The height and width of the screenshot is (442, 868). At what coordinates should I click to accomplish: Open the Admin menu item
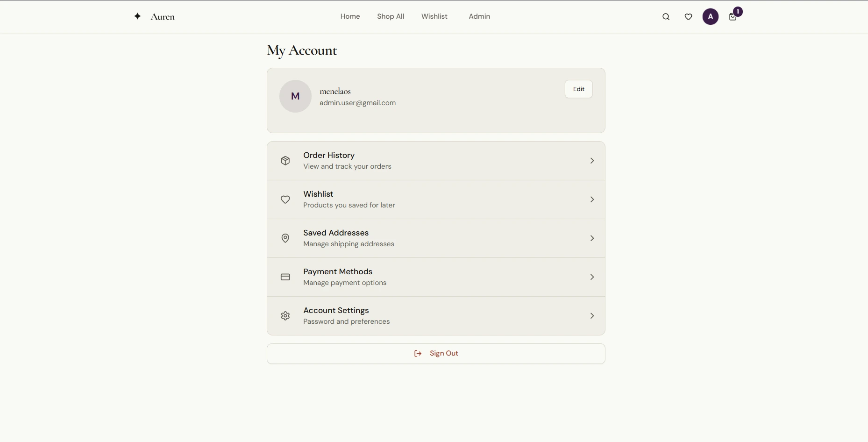coord(479,16)
